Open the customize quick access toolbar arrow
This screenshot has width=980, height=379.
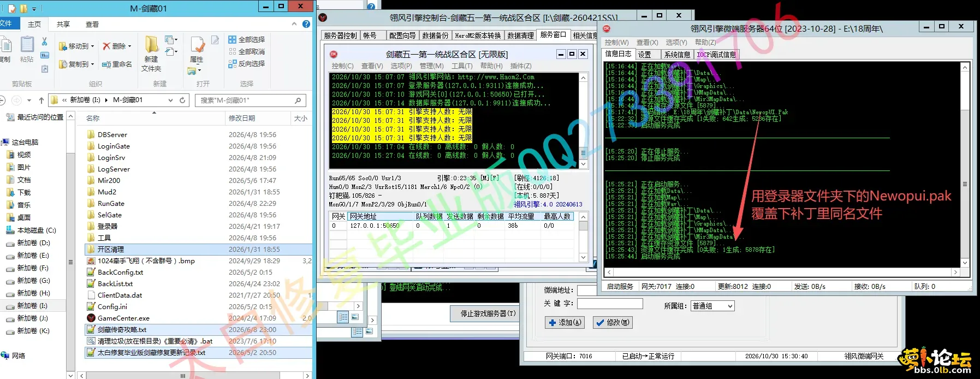pyautogui.click(x=34, y=9)
